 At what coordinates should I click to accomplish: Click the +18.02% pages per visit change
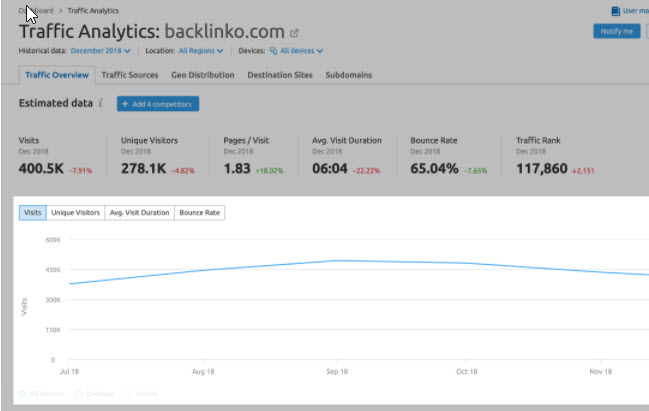(x=269, y=171)
